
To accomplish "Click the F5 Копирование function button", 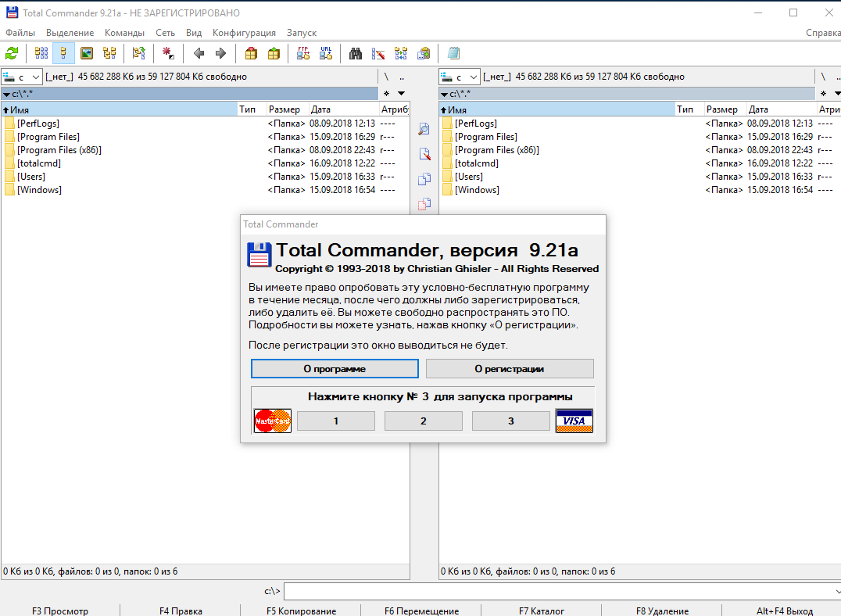I will click(x=302, y=611).
